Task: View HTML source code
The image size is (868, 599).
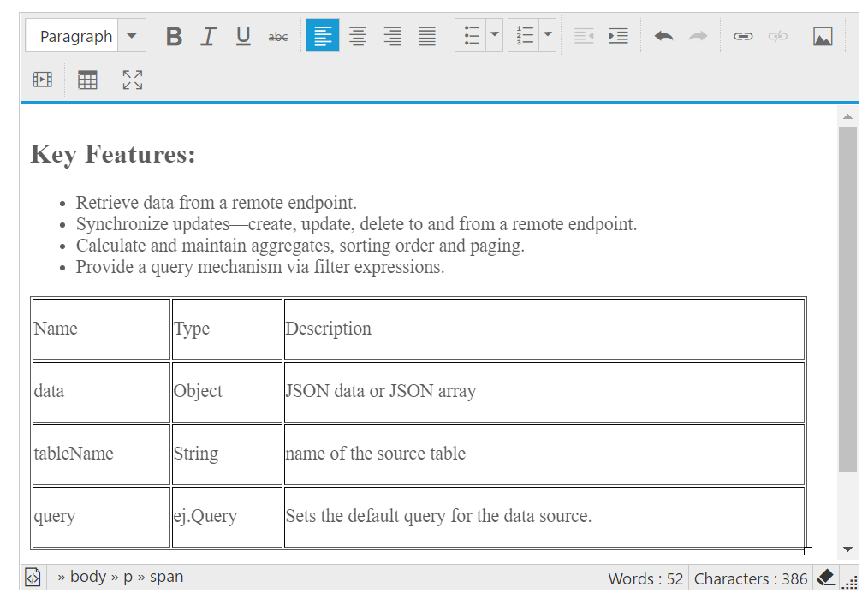Action: 33,578
